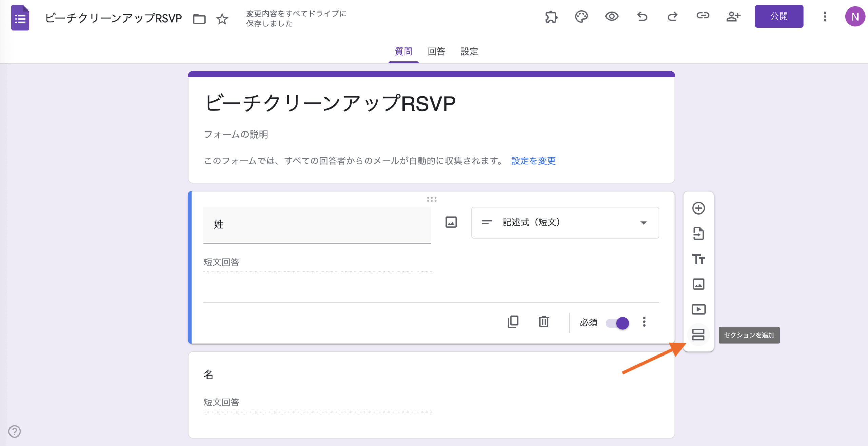
Task: Open the 記述式（短文）question type dropdown
Action: (565, 223)
